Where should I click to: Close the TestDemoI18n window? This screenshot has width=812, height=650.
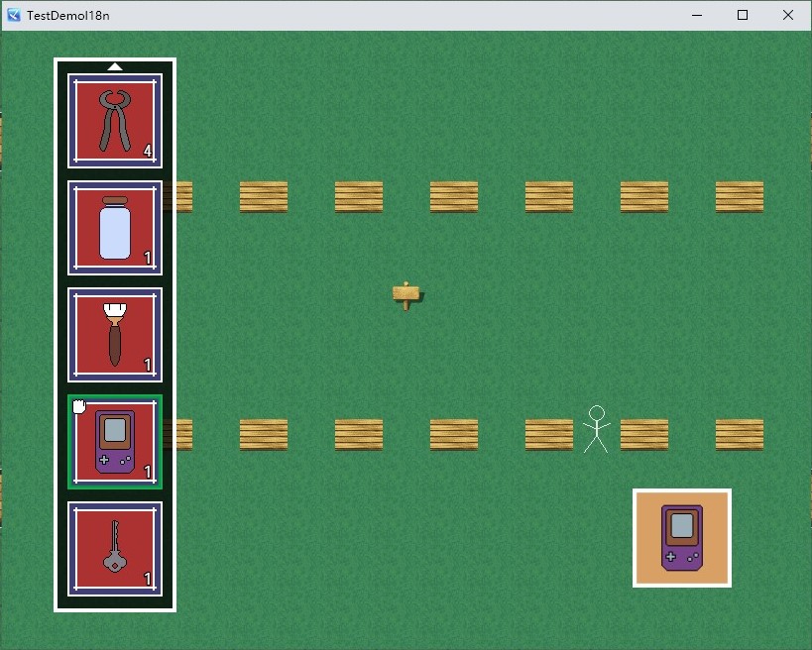[788, 15]
